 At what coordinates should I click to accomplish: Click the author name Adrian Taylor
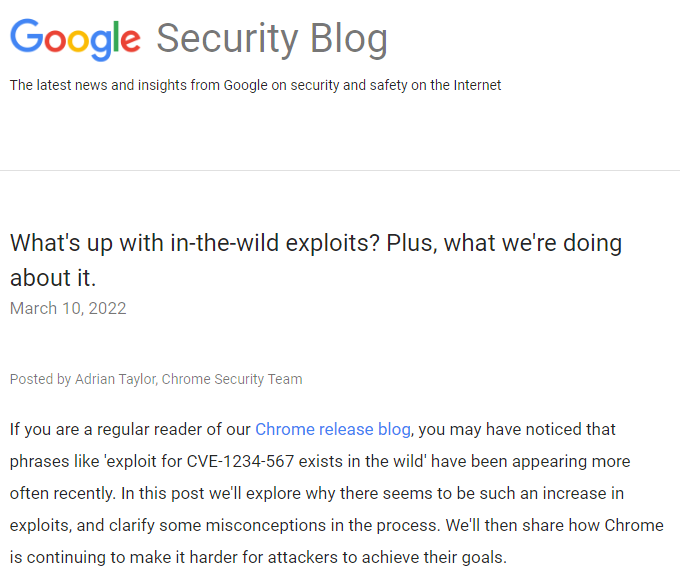[115, 379]
